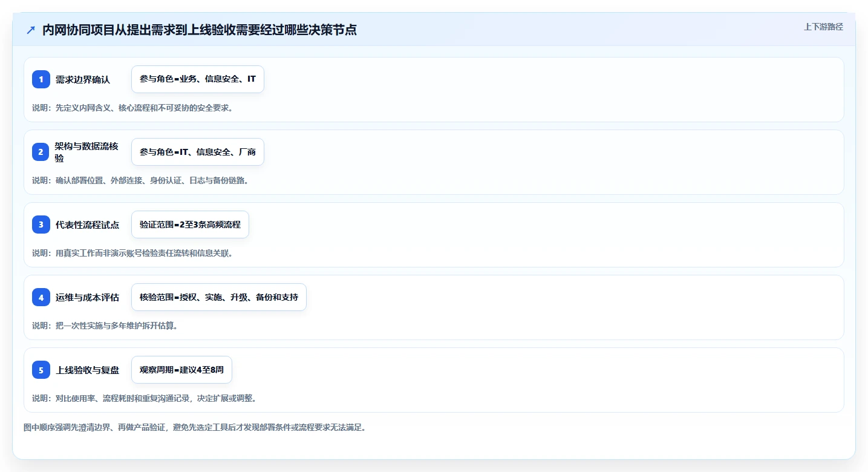Click the description 把一次性实施与多年维护拆开估算

tap(105, 326)
